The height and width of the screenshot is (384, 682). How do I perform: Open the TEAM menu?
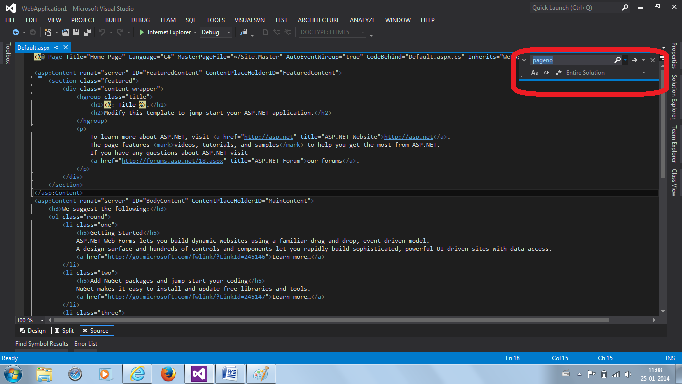coord(168,20)
